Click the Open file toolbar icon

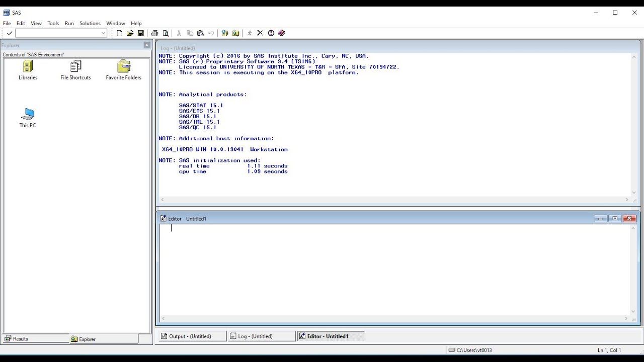point(130,33)
